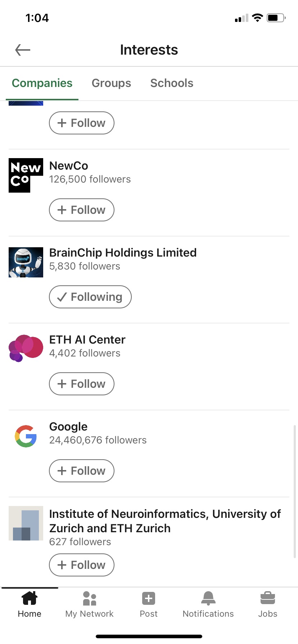Follow Institute of Neuroinformatics
Viewport: 298px width, 644px height.
(x=82, y=565)
